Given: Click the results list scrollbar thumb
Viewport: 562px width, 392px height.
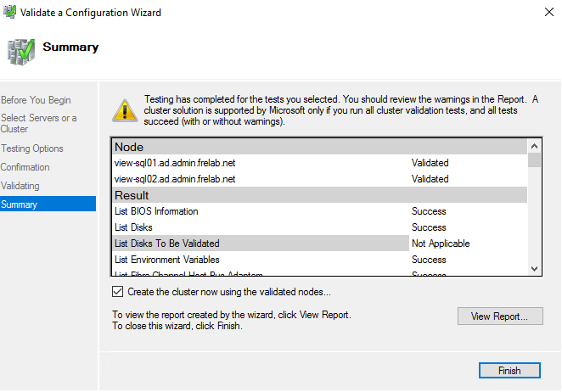Looking at the screenshot, I should pos(534,159).
